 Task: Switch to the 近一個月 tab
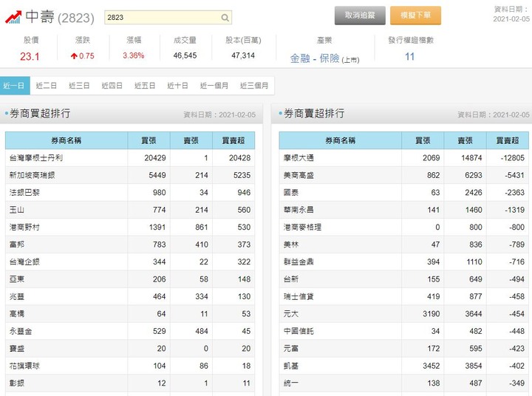(214, 86)
